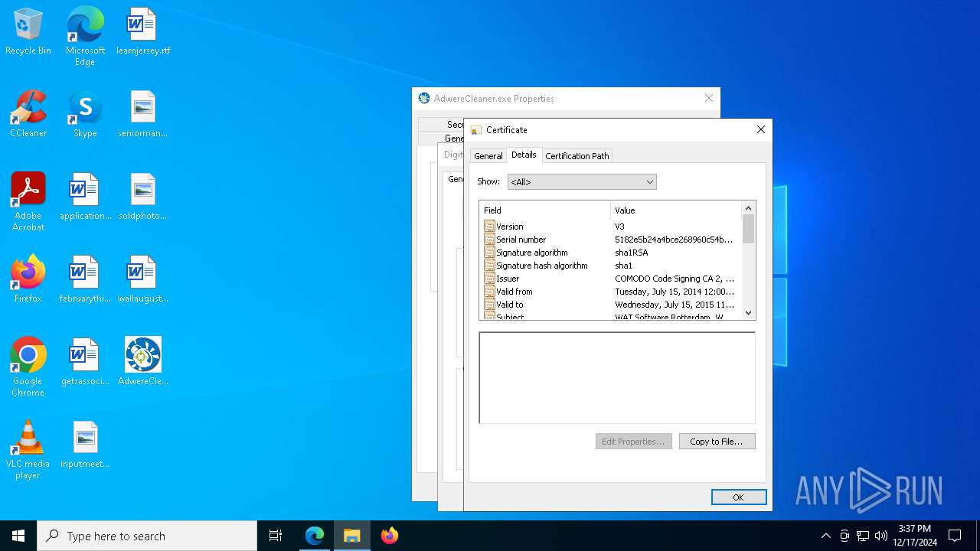Screen dimensions: 980x551
Task: Open Skype desktop shortcut
Action: click(x=85, y=114)
